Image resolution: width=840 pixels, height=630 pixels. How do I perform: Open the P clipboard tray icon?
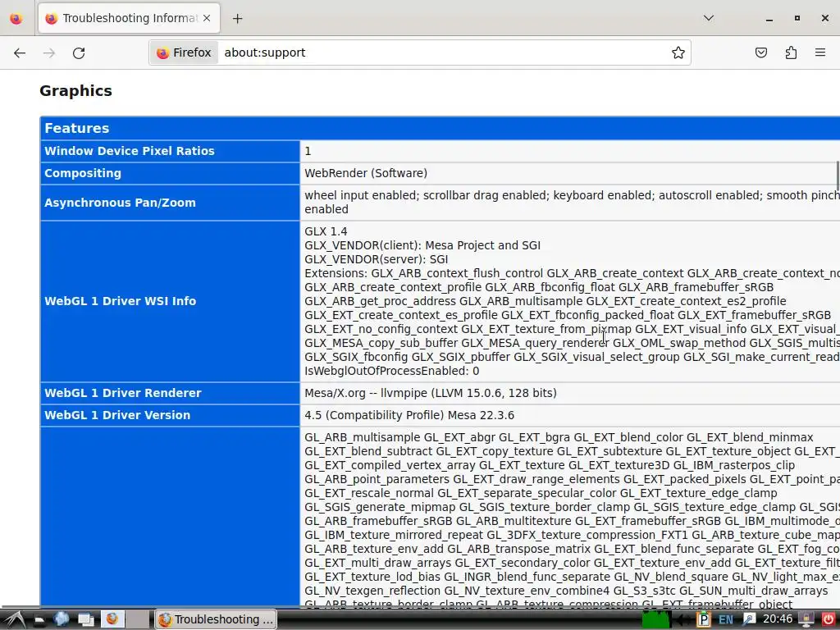click(703, 620)
